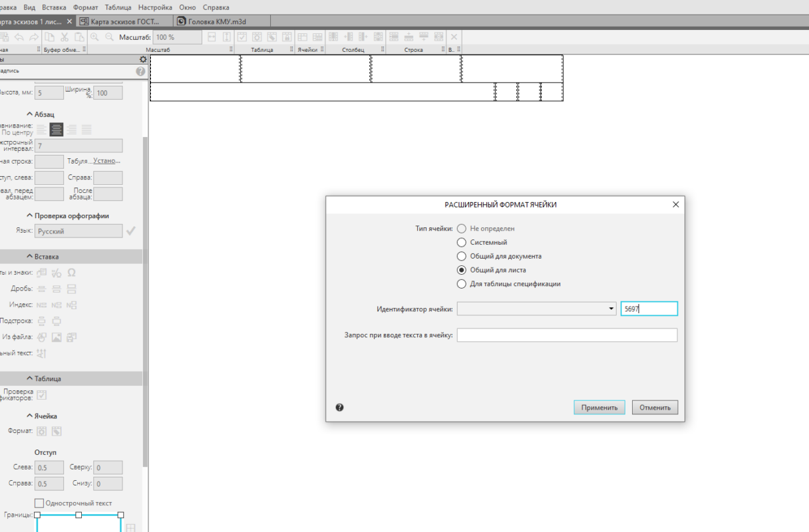
Task: Choose the "Общий для документа" radio option
Action: coord(462,256)
